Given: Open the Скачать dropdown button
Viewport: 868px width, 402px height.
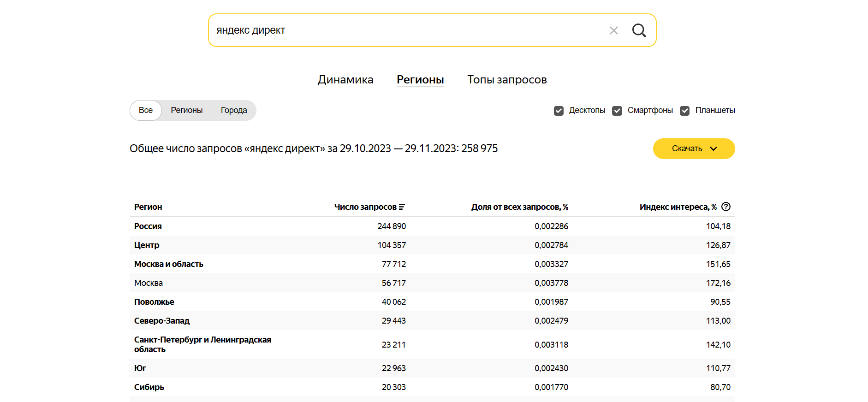Looking at the screenshot, I should 694,148.
